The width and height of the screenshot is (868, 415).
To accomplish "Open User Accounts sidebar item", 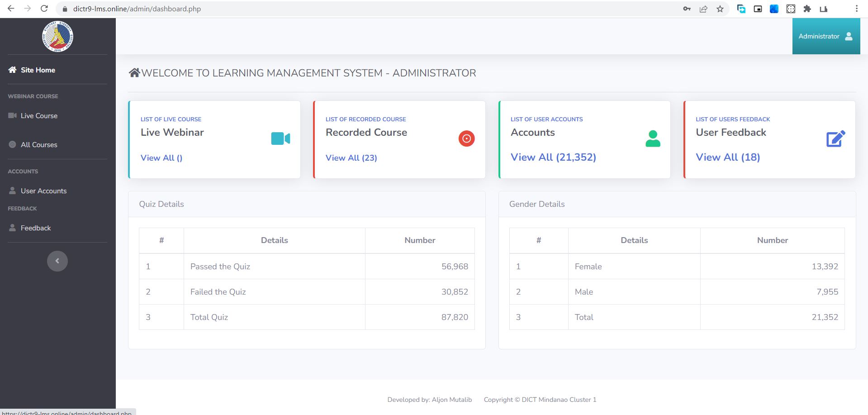I will tap(43, 191).
